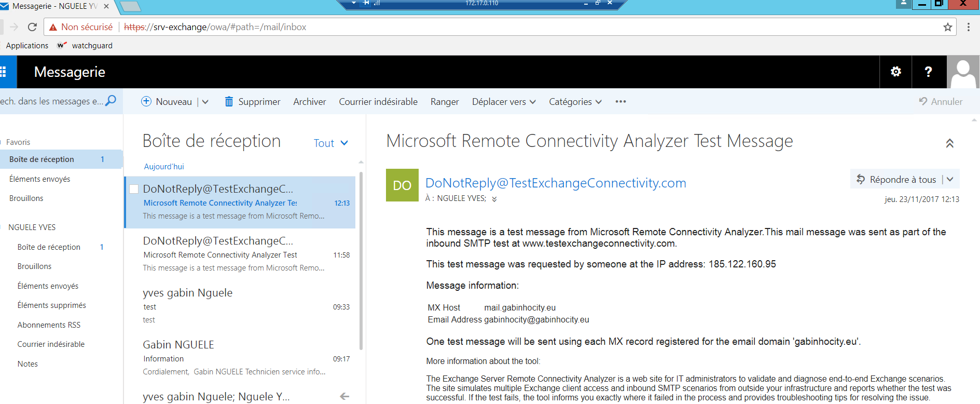980x404 pixels.
Task: Open Brouillons under NGUELE YVES
Action: [x=34, y=266]
